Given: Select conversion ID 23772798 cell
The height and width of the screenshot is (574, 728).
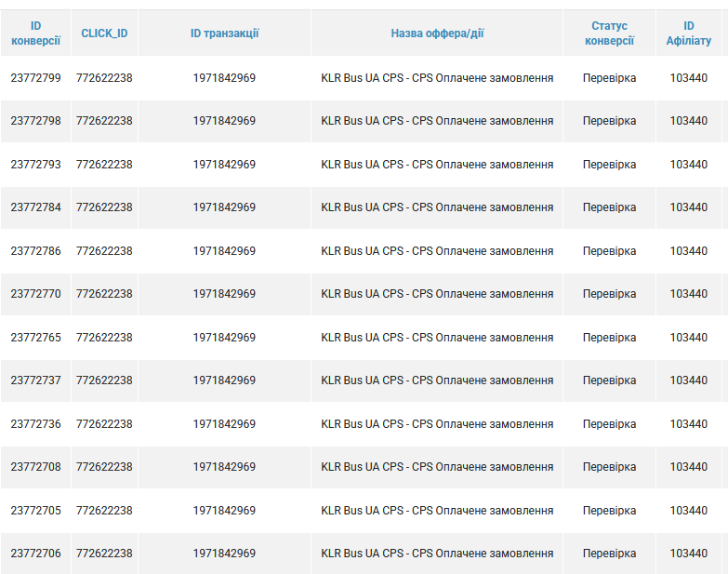Looking at the screenshot, I should coord(35,121).
